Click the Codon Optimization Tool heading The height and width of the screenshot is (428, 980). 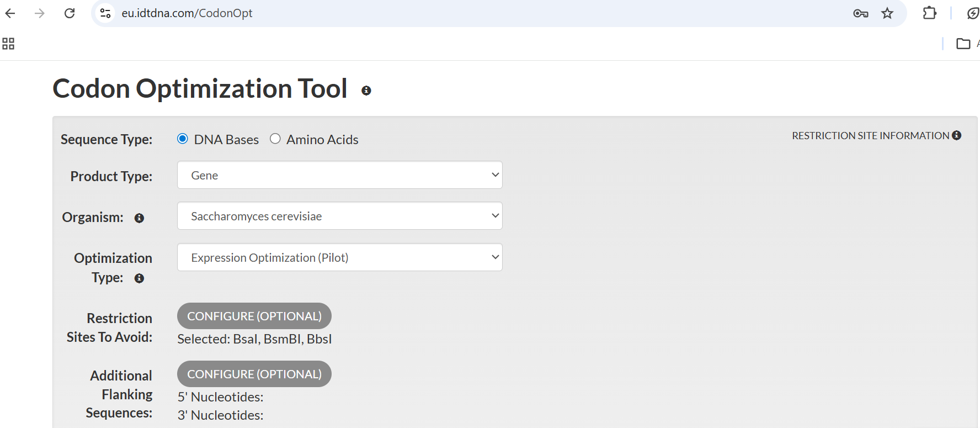pyautogui.click(x=200, y=88)
